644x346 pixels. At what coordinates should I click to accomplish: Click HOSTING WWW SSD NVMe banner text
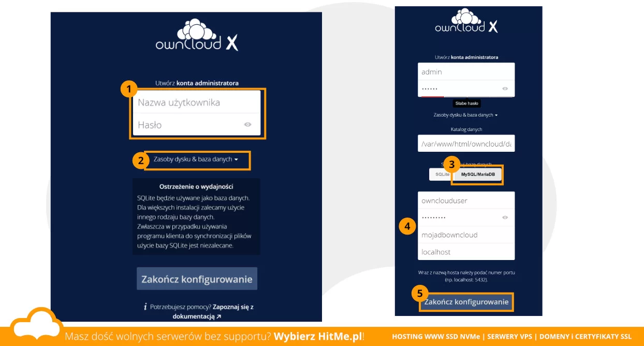[x=435, y=337]
